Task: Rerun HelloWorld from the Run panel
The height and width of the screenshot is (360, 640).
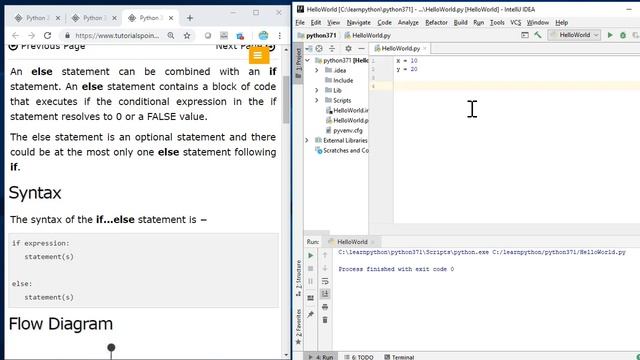Action: [311, 256]
